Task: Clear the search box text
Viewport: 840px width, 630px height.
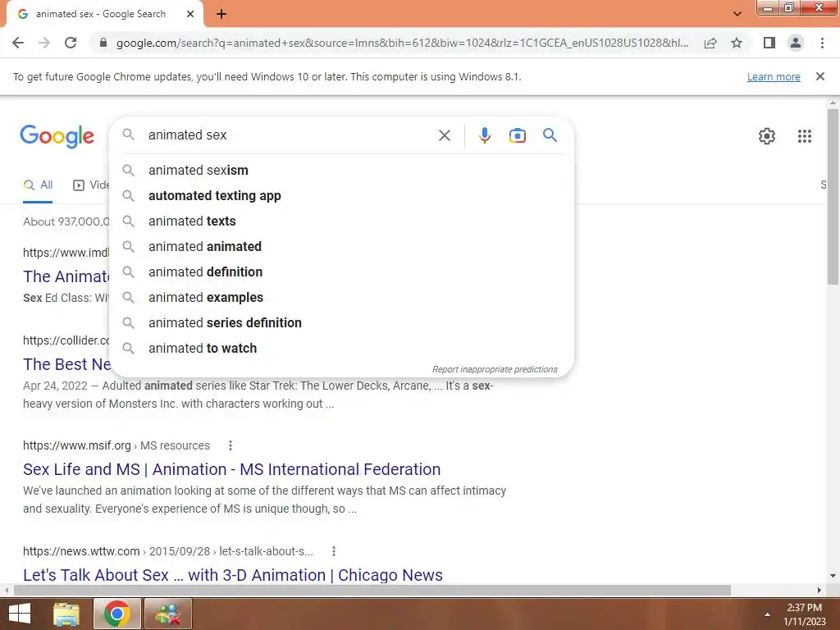Action: [x=444, y=135]
